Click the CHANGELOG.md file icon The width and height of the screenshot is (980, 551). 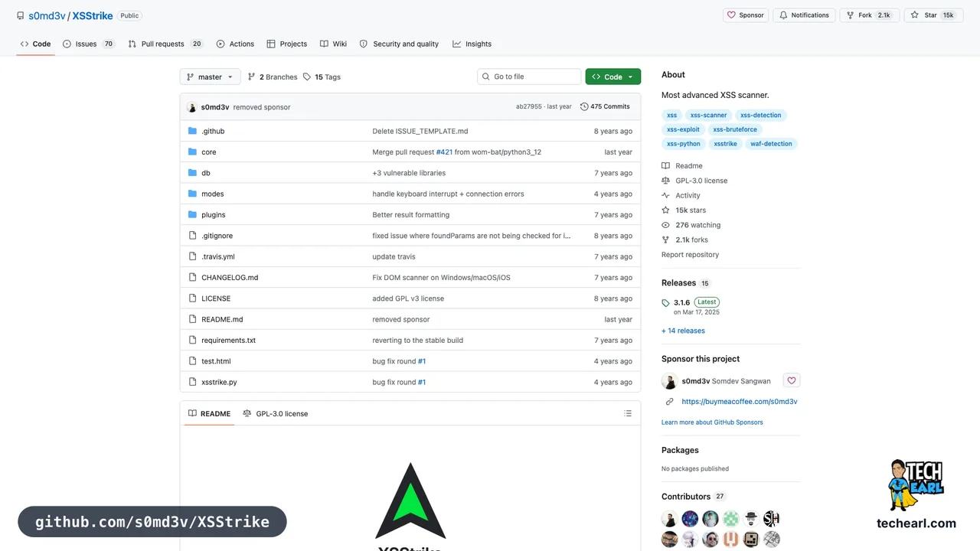[x=193, y=278]
